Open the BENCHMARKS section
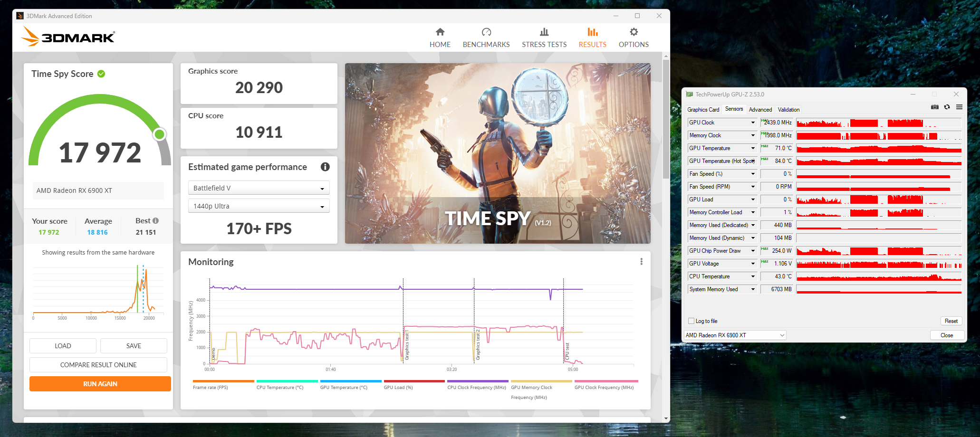980x437 pixels. coord(486,38)
